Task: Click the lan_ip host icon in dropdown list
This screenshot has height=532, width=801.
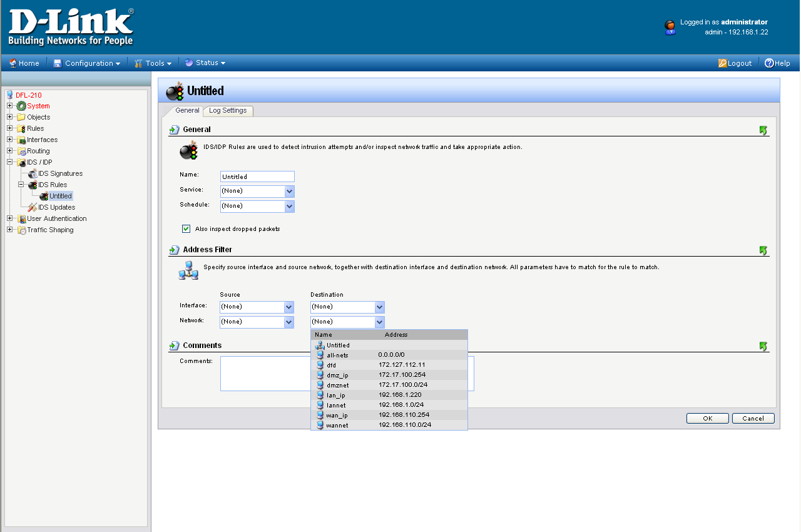Action: point(320,395)
